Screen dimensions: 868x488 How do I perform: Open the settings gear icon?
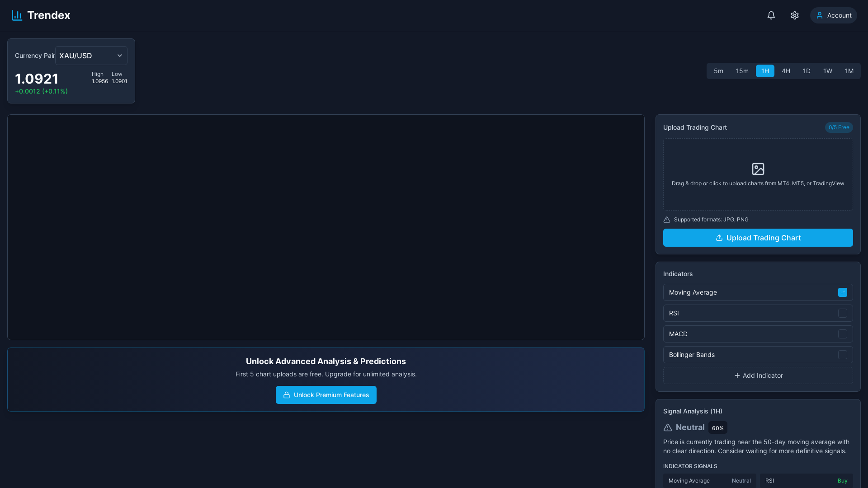(794, 15)
